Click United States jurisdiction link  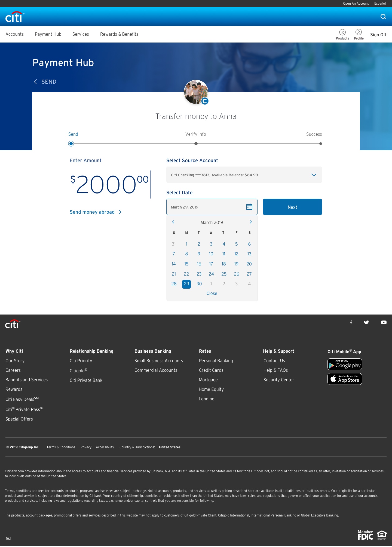click(x=170, y=447)
